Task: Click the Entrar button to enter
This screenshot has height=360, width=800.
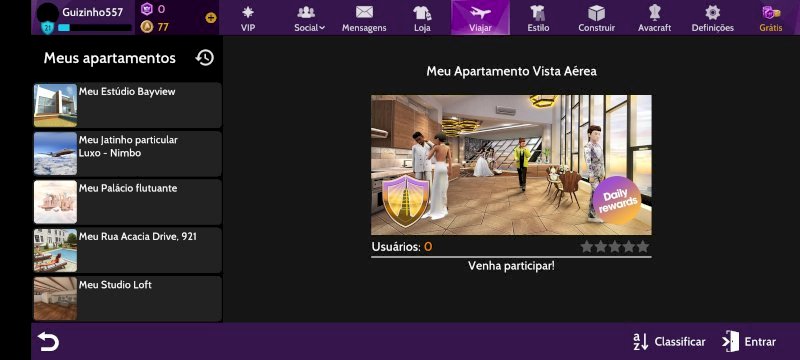Action: [x=749, y=342]
